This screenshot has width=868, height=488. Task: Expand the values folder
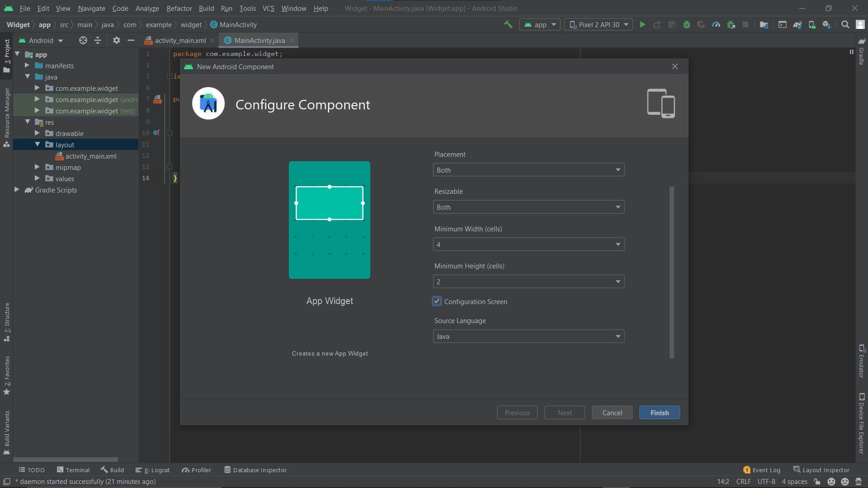coord(37,178)
